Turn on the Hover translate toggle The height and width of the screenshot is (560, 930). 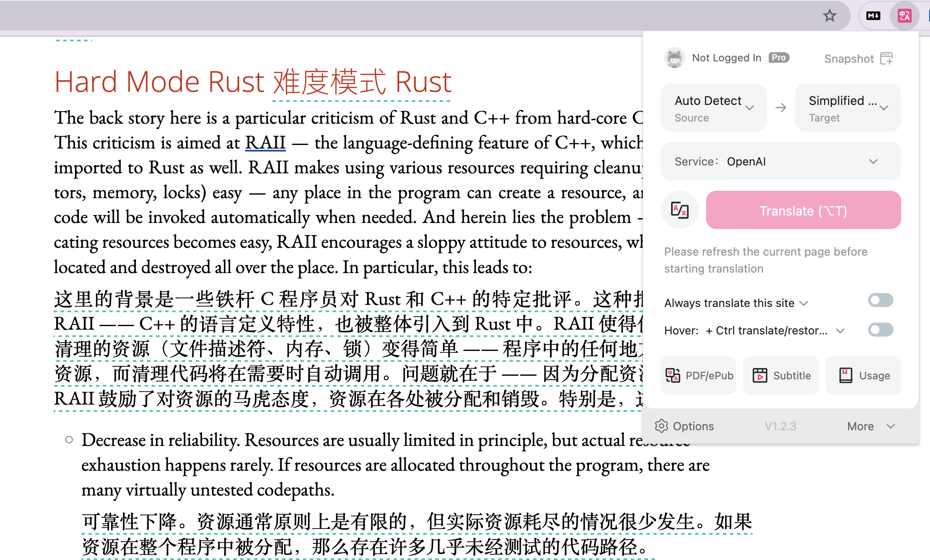coord(880,330)
